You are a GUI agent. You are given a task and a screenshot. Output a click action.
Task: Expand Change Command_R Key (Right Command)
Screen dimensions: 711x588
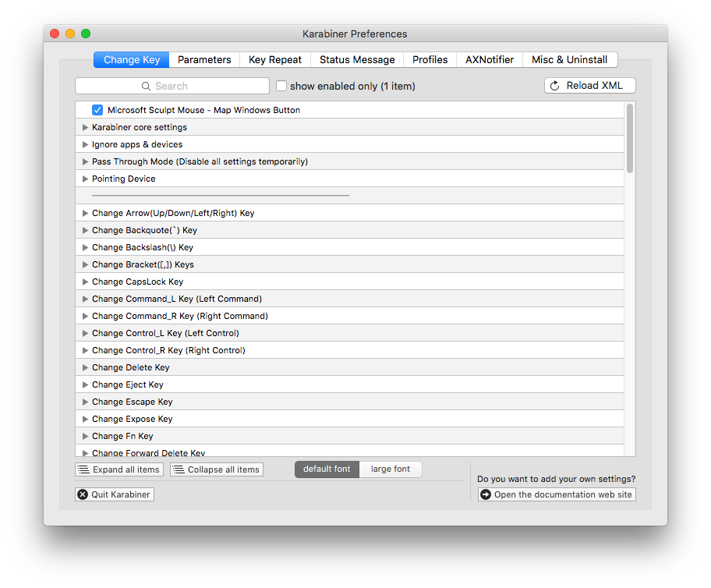click(85, 317)
